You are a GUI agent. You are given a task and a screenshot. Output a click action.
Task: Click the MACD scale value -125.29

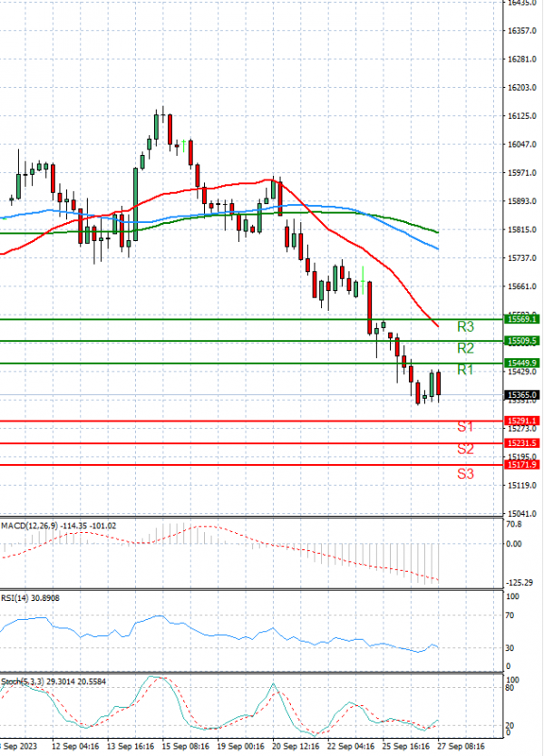(519, 583)
